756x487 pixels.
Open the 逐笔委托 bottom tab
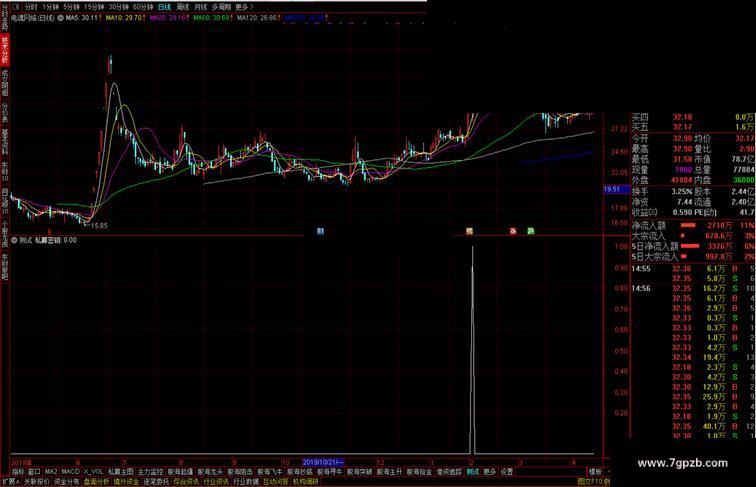(x=156, y=481)
